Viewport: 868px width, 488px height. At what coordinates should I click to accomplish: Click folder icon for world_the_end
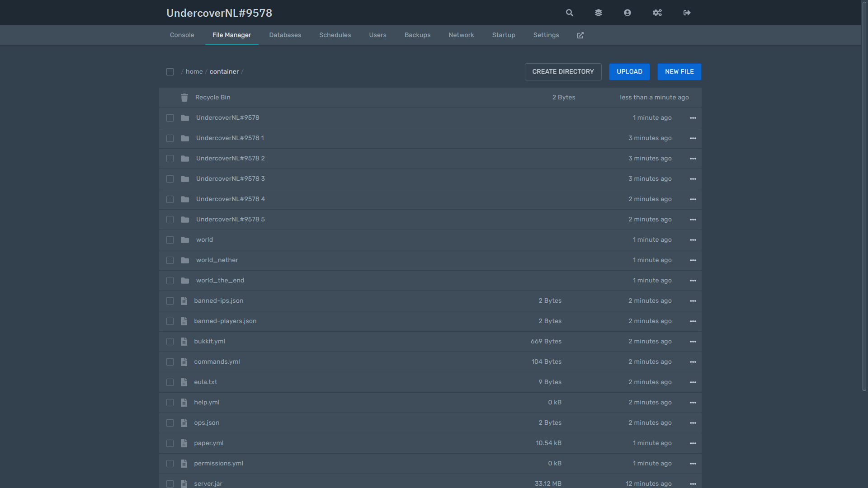pos(185,281)
